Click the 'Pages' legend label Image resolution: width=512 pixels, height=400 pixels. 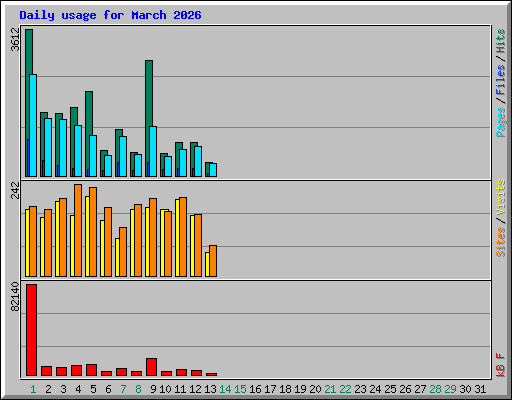click(500, 122)
